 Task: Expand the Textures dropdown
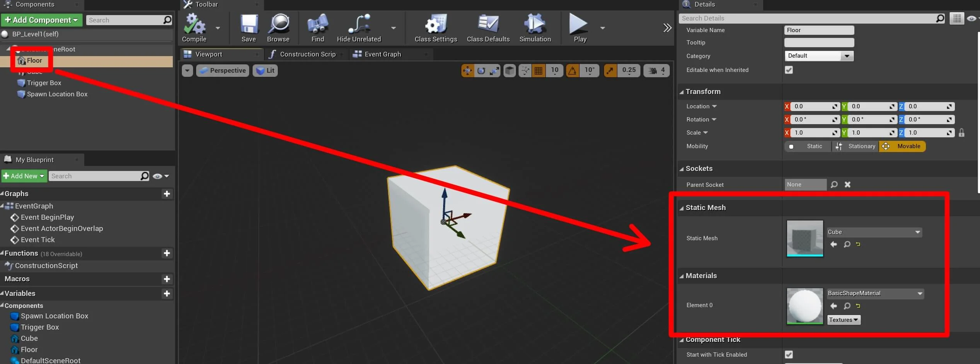[844, 320]
